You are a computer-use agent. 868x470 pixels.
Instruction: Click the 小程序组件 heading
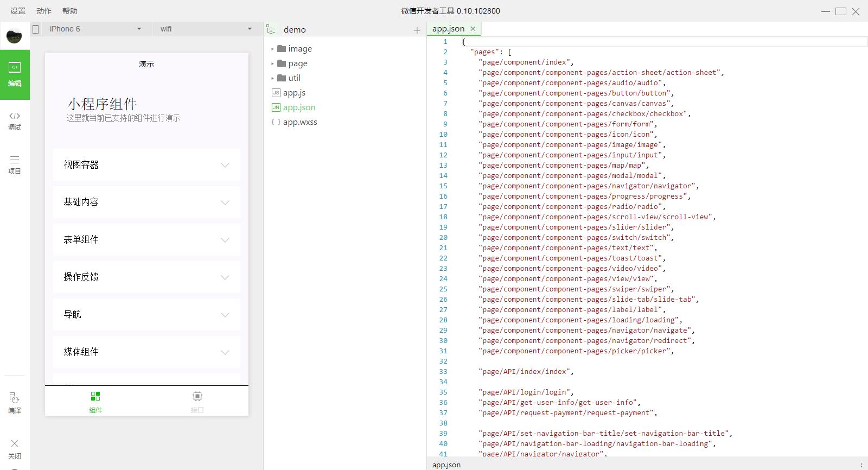point(102,104)
